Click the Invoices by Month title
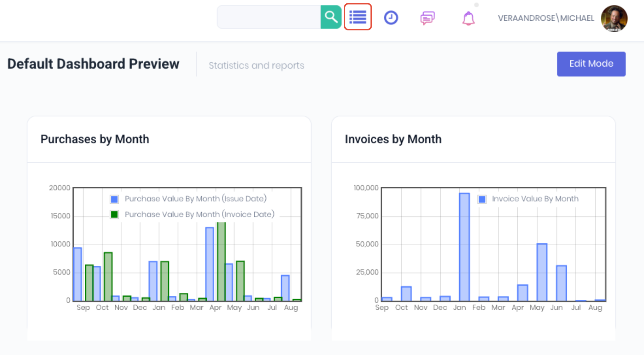644x355 pixels. pyautogui.click(x=393, y=139)
